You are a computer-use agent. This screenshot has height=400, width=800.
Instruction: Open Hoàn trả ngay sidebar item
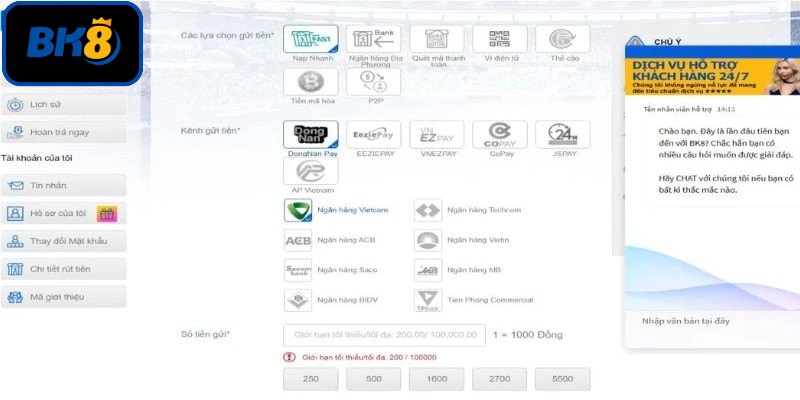pyautogui.click(x=64, y=133)
